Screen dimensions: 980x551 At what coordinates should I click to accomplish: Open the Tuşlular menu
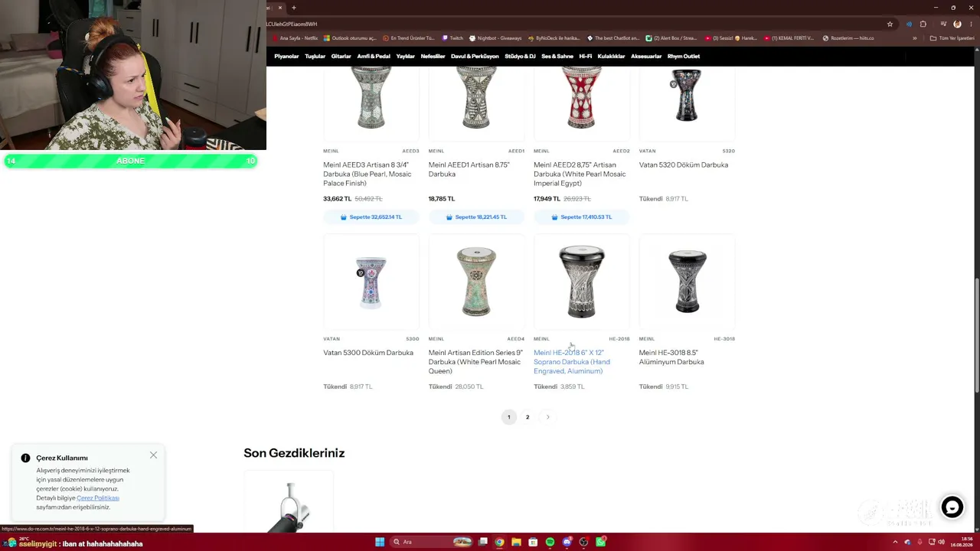click(x=315, y=56)
